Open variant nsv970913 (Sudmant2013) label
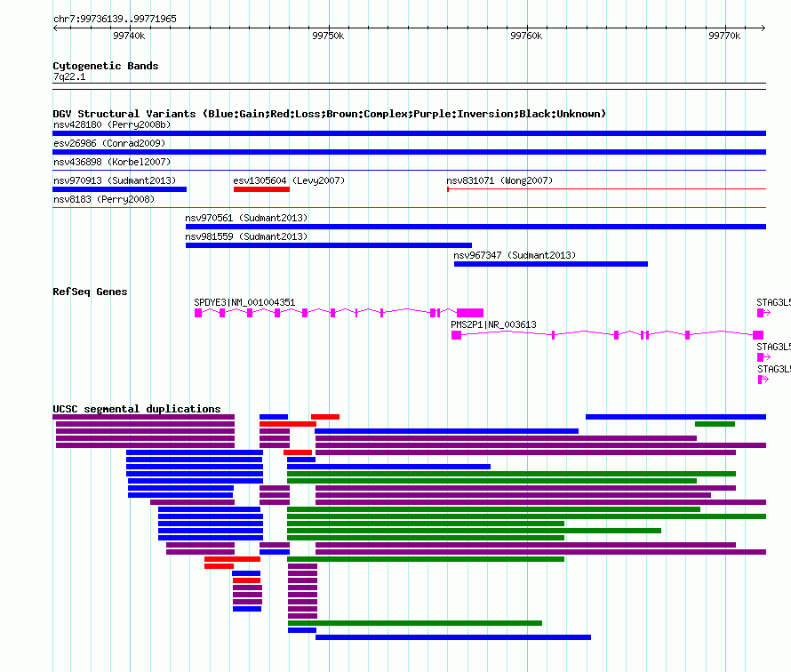791x672 pixels. (115, 180)
